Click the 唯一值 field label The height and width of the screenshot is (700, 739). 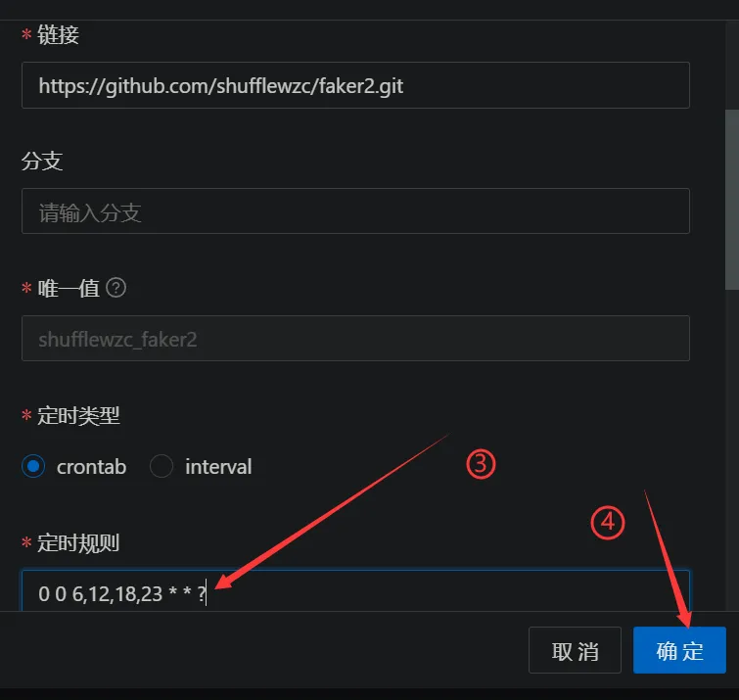coord(69,288)
